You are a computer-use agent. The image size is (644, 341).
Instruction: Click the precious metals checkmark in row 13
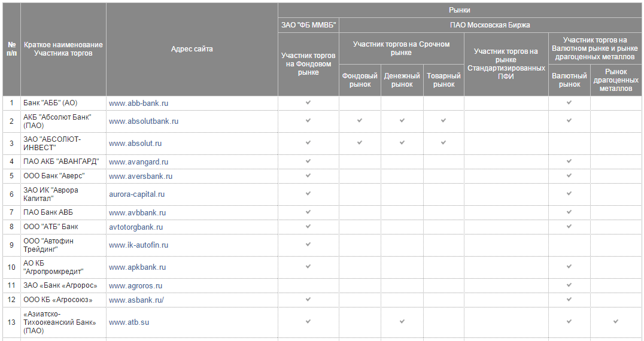(x=615, y=322)
